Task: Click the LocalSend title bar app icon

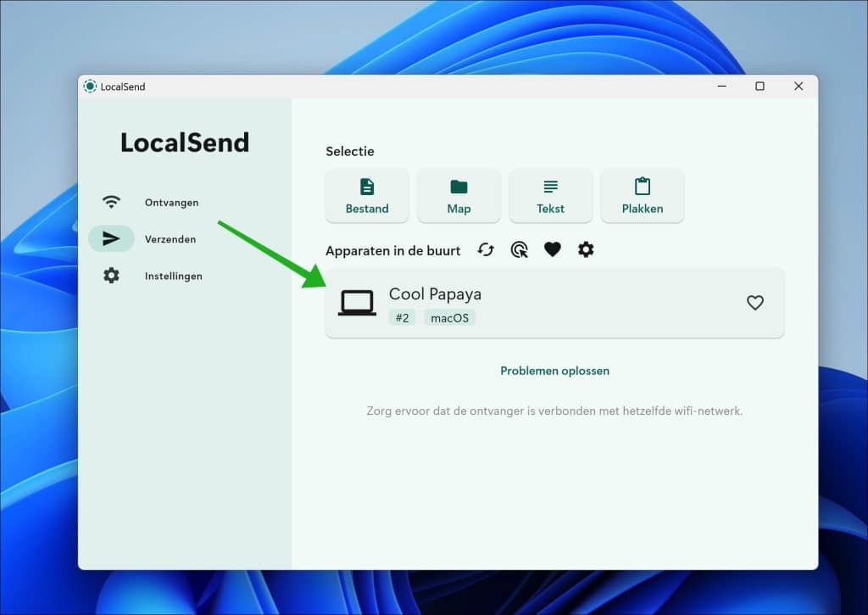Action: point(90,87)
